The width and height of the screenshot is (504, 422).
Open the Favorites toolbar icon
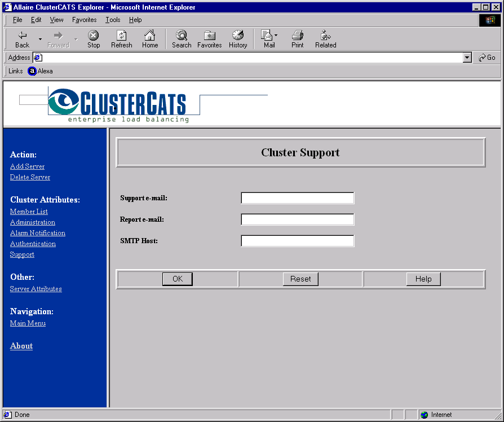[x=210, y=39]
